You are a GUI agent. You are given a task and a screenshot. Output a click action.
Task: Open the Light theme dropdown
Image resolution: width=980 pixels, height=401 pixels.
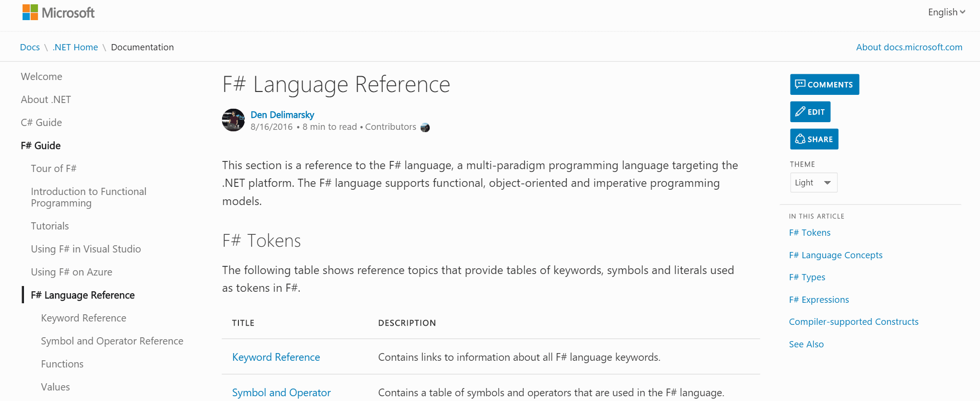[814, 183]
